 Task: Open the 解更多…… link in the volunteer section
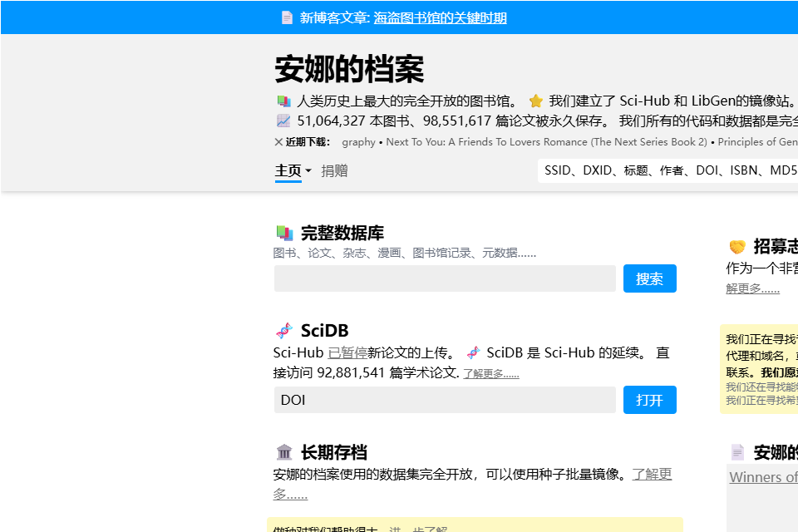pos(753,288)
